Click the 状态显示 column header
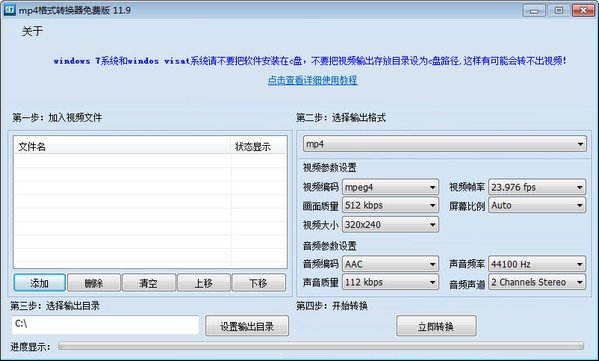 tap(259, 146)
